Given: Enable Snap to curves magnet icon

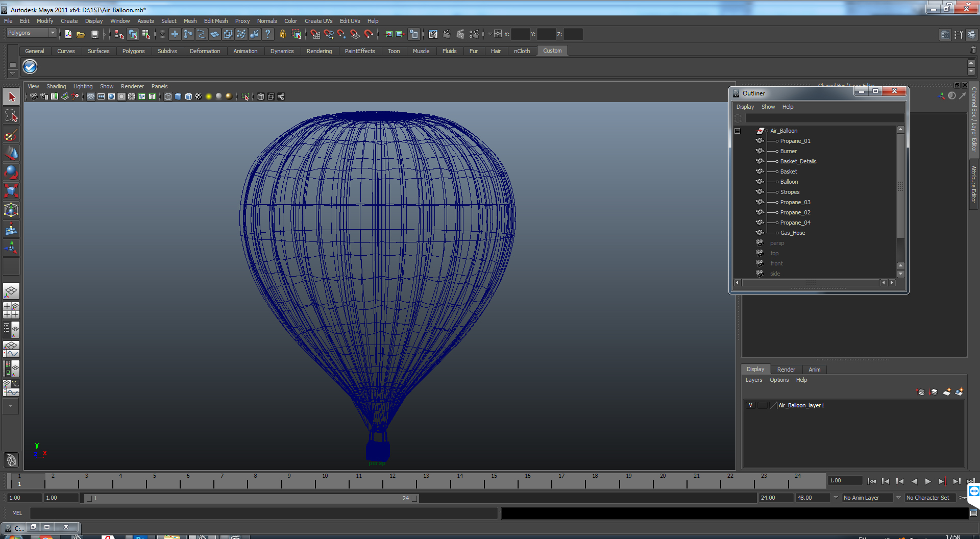Looking at the screenshot, I should point(329,34).
